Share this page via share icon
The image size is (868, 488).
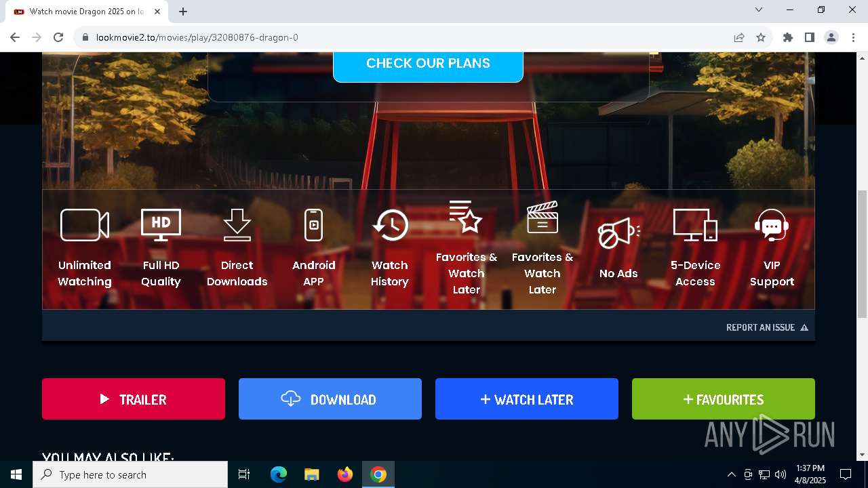click(x=739, y=37)
